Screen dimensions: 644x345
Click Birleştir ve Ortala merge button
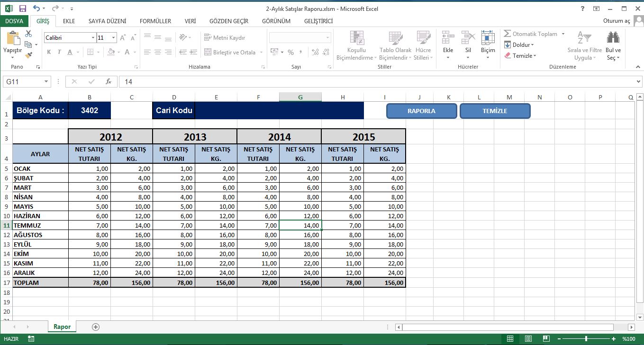(x=230, y=52)
